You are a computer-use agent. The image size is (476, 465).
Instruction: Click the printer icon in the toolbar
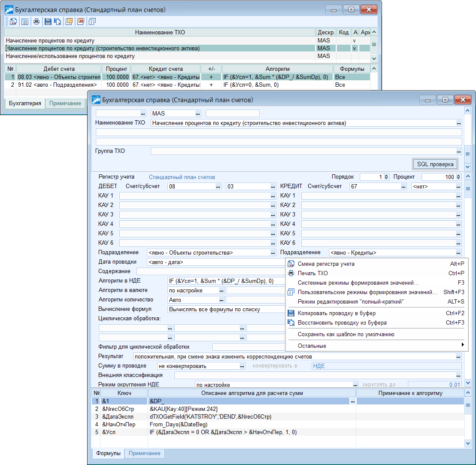[x=36, y=21]
